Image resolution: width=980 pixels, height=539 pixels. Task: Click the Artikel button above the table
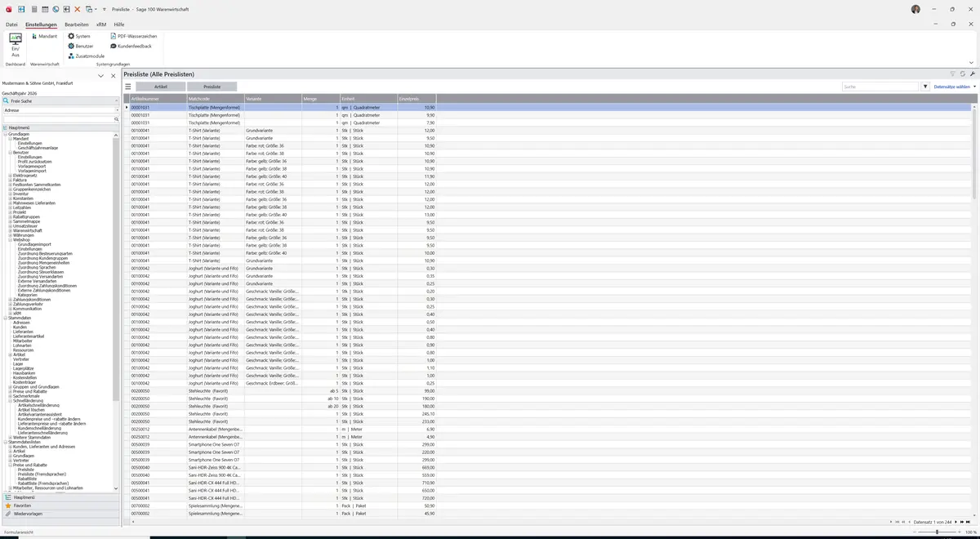pos(161,87)
